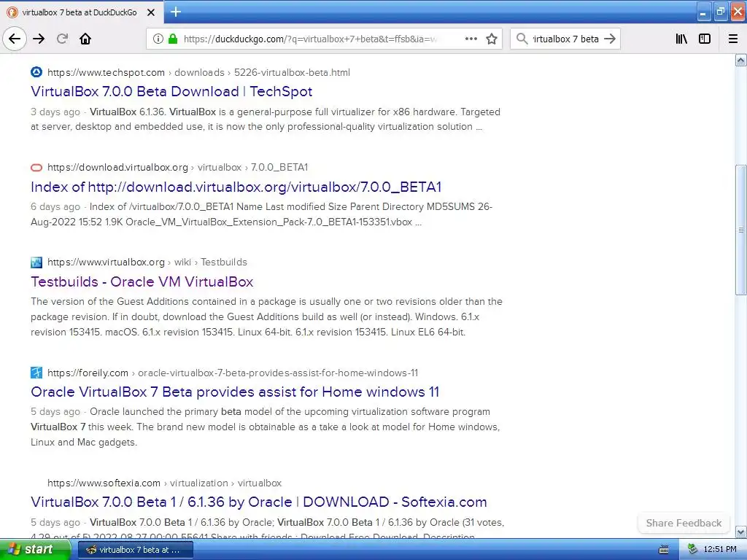Click the techspot.com URL breadcrumb

tap(198, 72)
